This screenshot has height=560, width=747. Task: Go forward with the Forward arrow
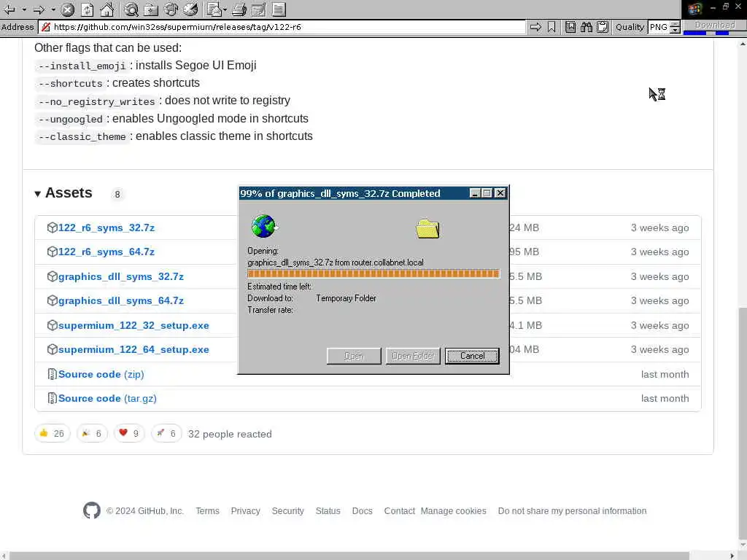[39, 9]
